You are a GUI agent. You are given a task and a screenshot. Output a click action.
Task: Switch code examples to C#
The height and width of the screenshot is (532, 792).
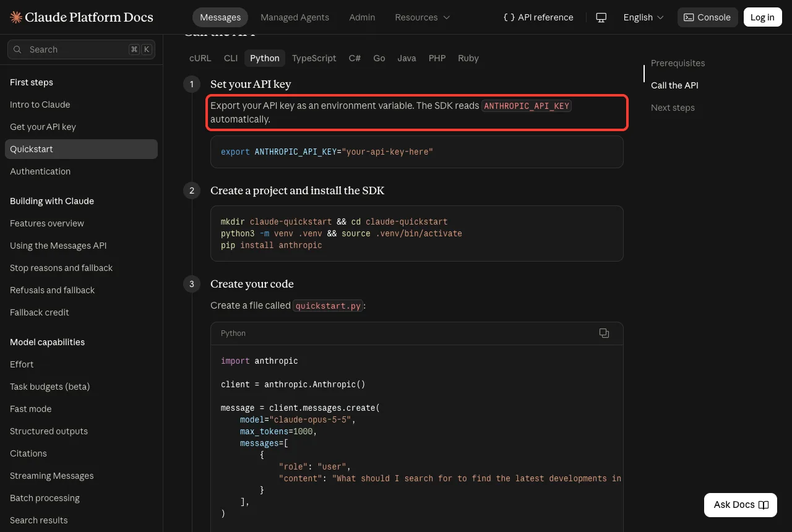[355, 58]
